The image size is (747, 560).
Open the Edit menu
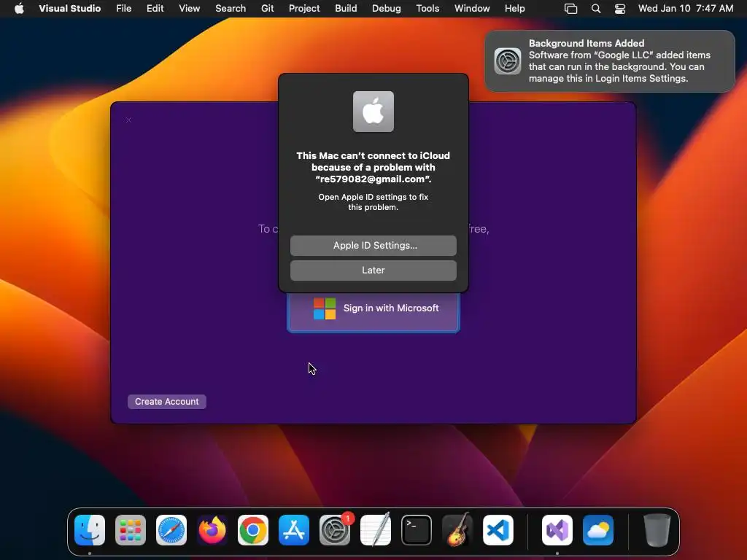(155, 8)
